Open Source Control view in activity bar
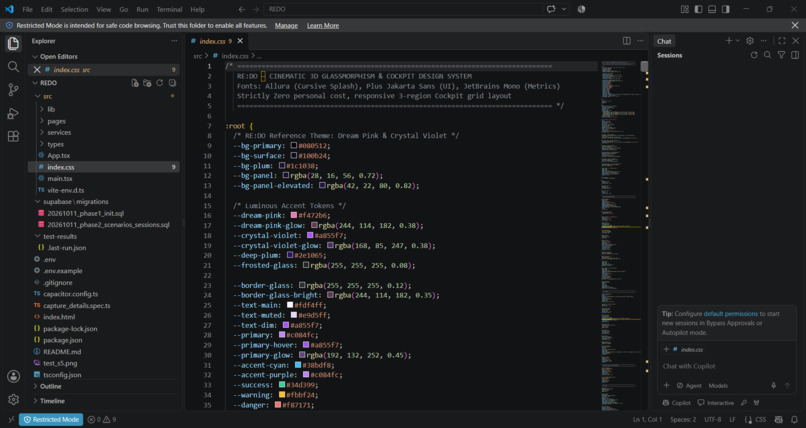This screenshot has width=806, height=428. point(13,89)
